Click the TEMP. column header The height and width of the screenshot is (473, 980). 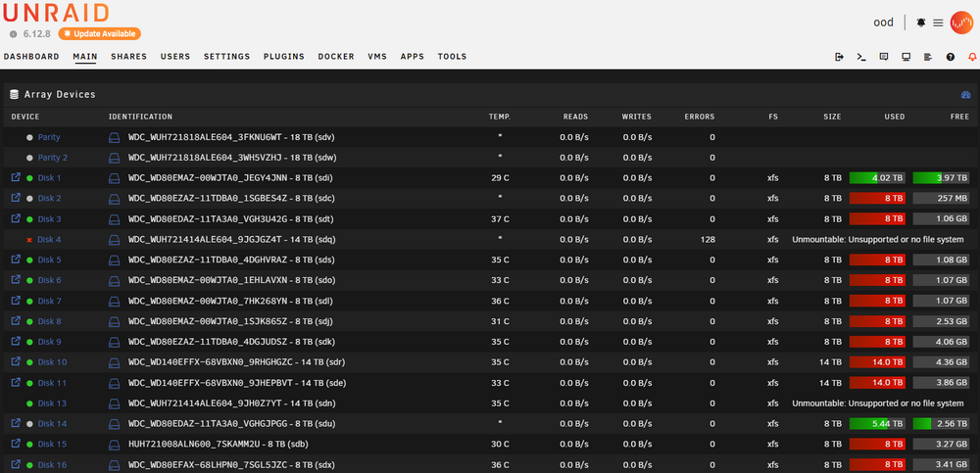[x=500, y=117]
